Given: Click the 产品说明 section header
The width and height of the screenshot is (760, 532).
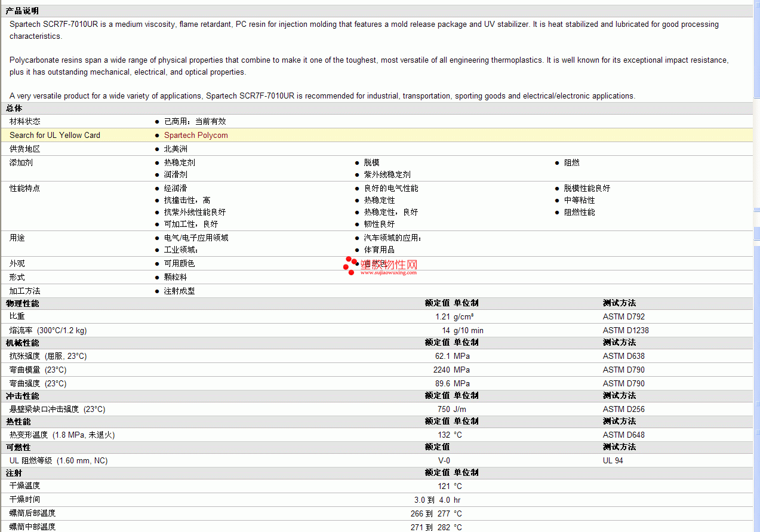Looking at the screenshot, I should pos(22,11).
